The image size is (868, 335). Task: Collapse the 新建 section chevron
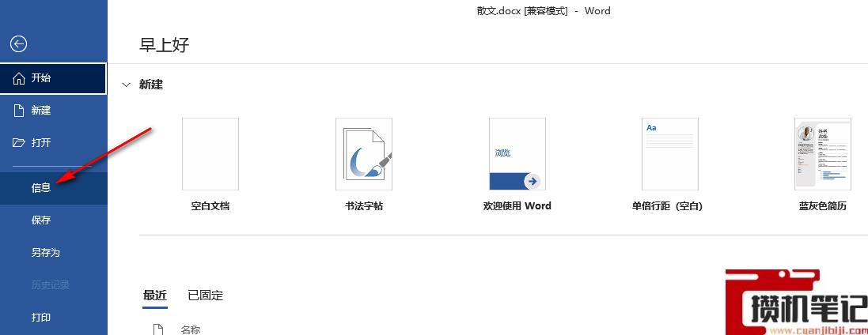point(127,85)
